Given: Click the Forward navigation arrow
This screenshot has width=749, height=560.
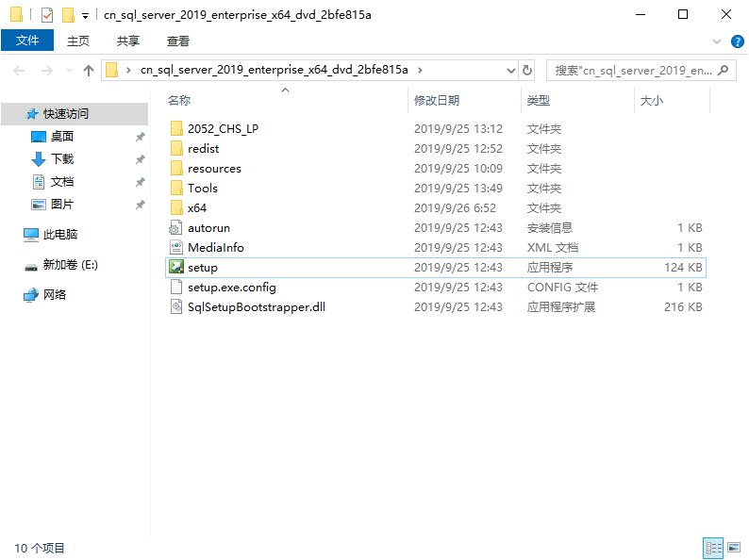Looking at the screenshot, I should pos(47,71).
